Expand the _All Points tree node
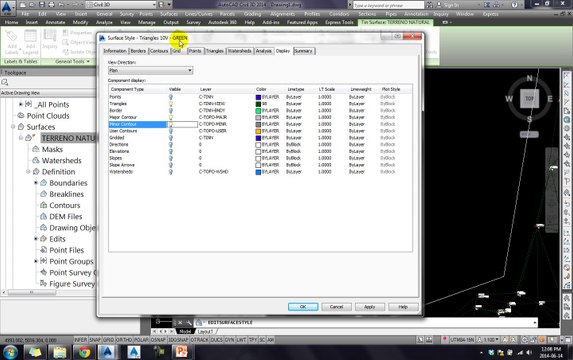Viewport: 573px width, 360px height. pos(21,104)
